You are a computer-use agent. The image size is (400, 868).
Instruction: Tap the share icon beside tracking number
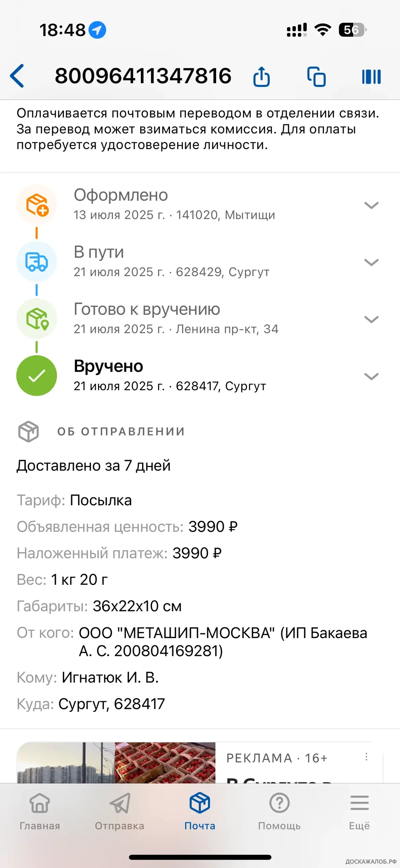pos(261,76)
